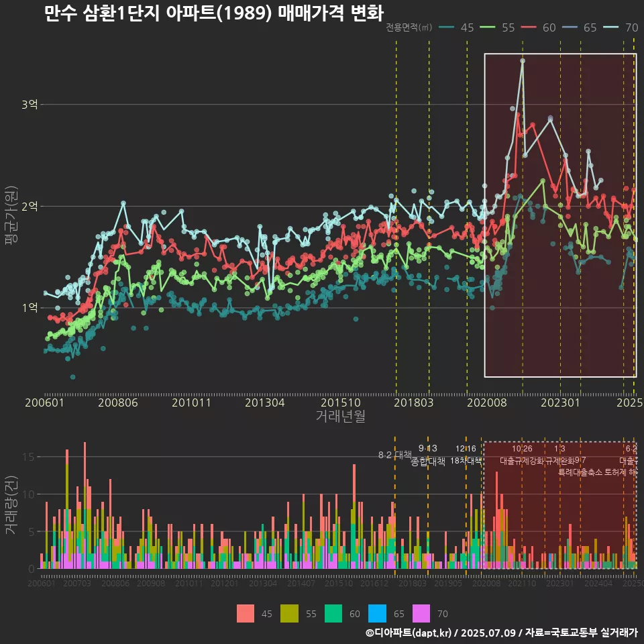Click the 12·16 18차대책 policy annotation
The width and height of the screenshot is (644, 644).
point(466,455)
